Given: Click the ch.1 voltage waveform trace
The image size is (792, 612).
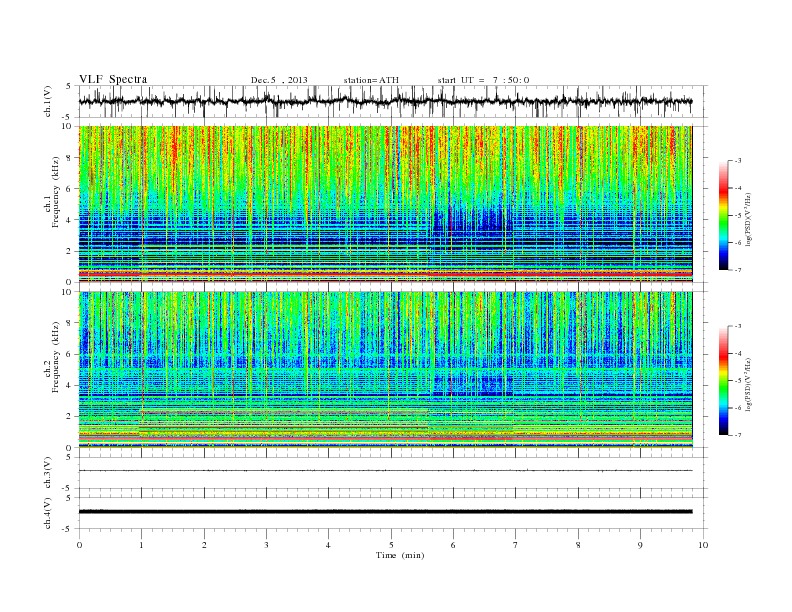Looking at the screenshot, I should (385, 101).
